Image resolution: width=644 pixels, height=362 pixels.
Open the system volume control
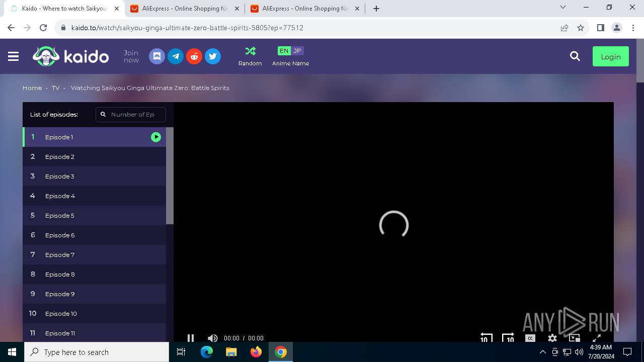(579, 352)
